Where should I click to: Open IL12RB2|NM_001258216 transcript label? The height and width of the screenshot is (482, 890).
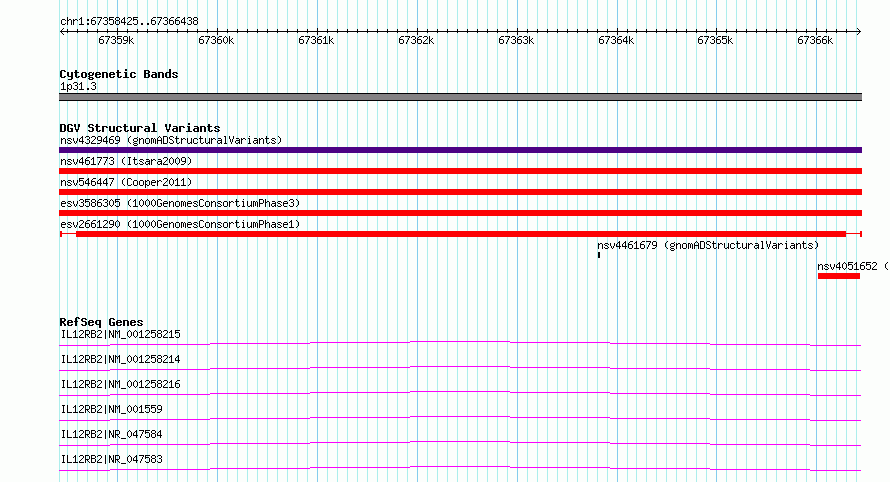pyautogui.click(x=120, y=384)
